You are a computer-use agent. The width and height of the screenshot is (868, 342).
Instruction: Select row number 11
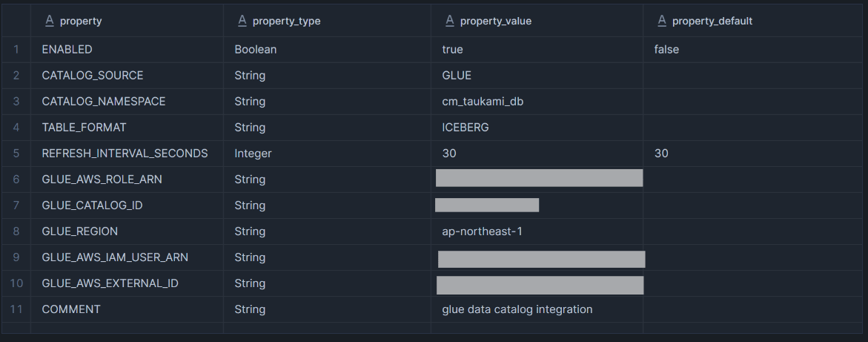(16, 309)
